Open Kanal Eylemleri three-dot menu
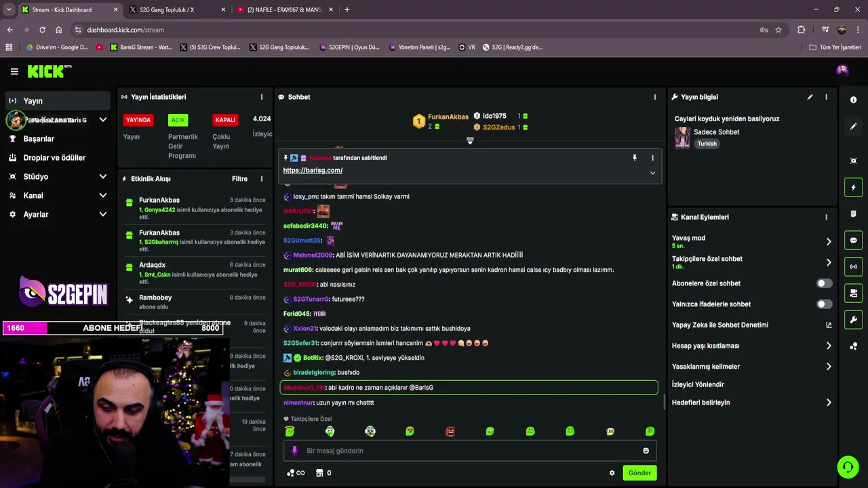Viewport: 868px width, 488px height. click(826, 218)
